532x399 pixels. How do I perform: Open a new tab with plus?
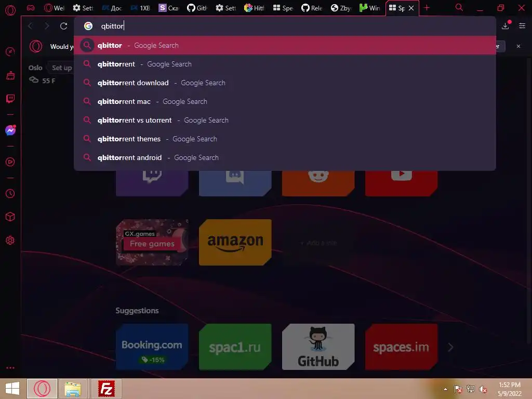(x=427, y=8)
